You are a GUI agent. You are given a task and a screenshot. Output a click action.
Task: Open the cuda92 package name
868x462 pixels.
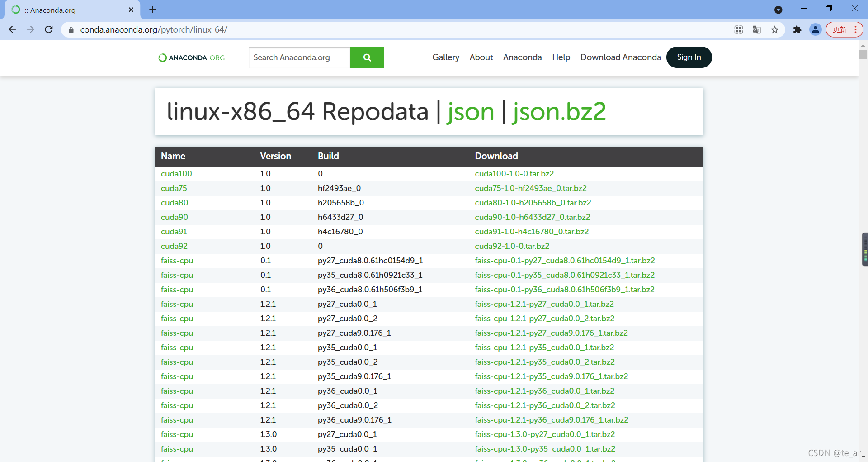click(174, 246)
